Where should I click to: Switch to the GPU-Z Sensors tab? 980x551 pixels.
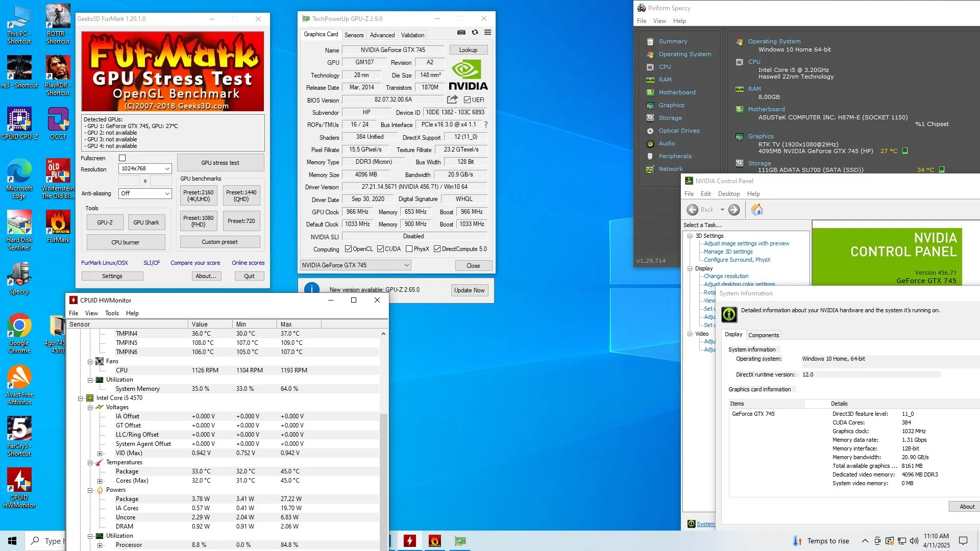coord(354,35)
